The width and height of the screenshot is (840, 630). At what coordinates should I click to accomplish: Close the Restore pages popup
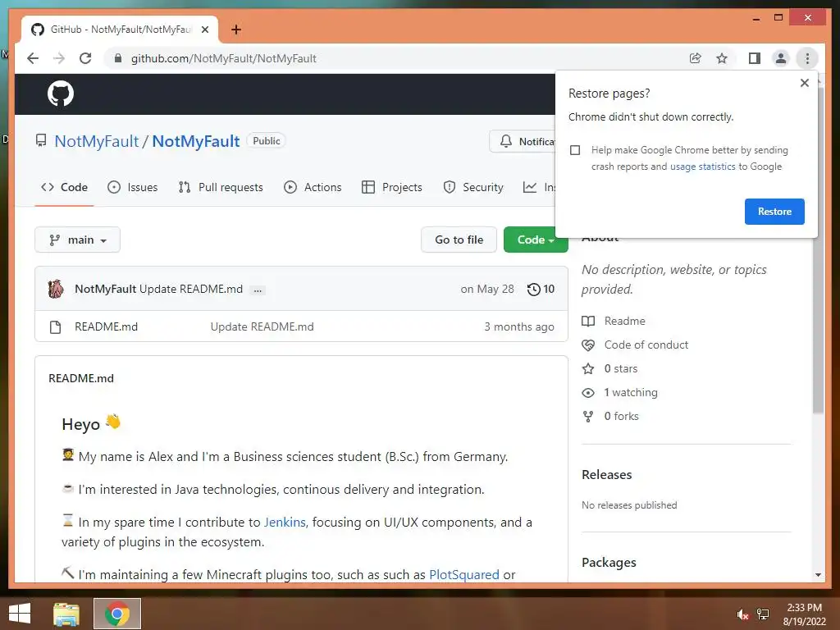[x=804, y=83]
